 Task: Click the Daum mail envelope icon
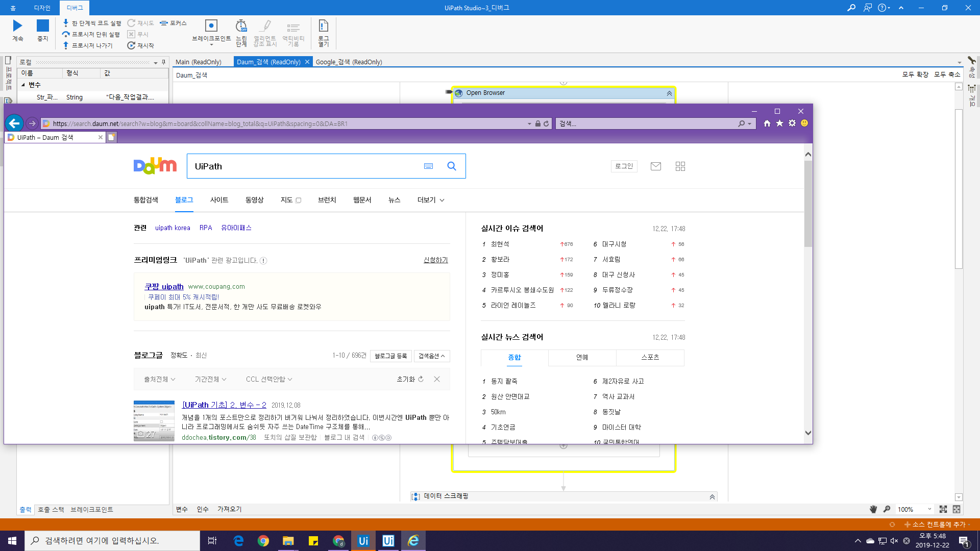pos(656,166)
